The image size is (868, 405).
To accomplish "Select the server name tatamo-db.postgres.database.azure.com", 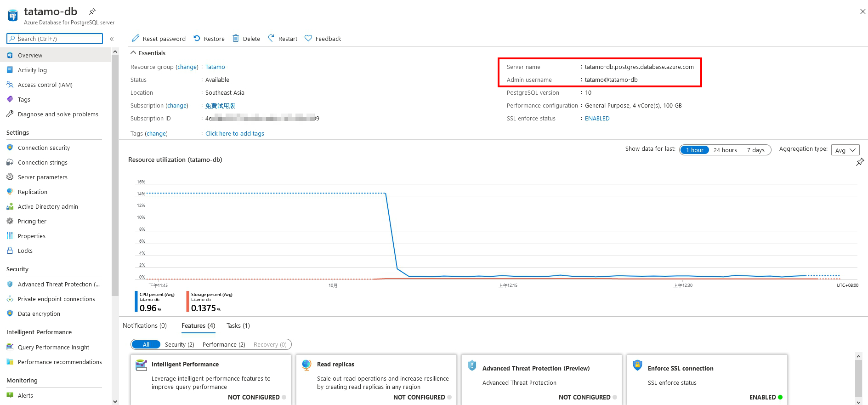I will (x=639, y=67).
